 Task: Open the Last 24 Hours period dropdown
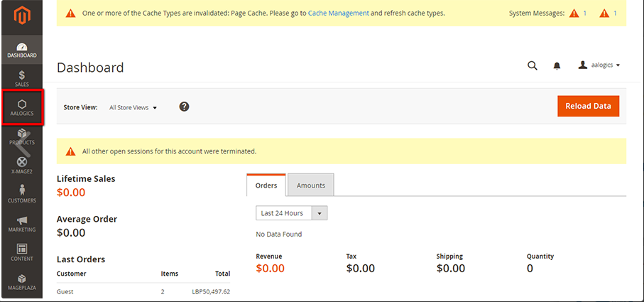tap(291, 213)
